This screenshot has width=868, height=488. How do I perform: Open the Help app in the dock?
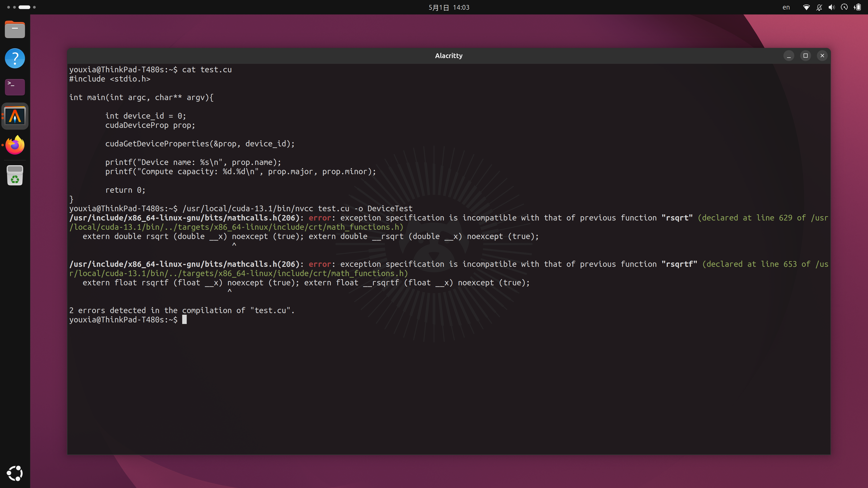click(x=15, y=58)
